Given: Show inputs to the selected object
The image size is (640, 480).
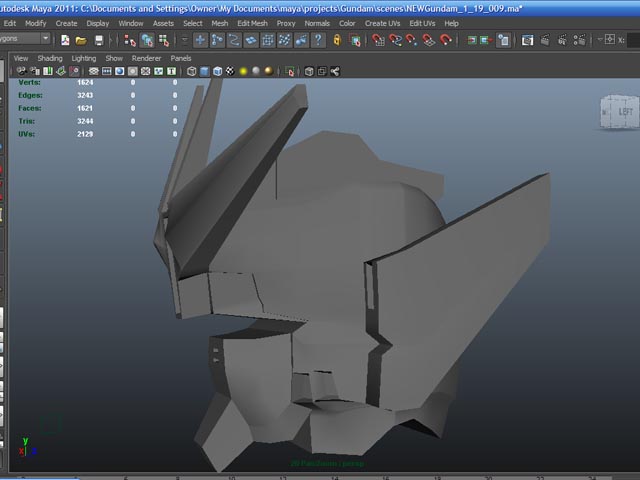Looking at the screenshot, I should point(472,40).
